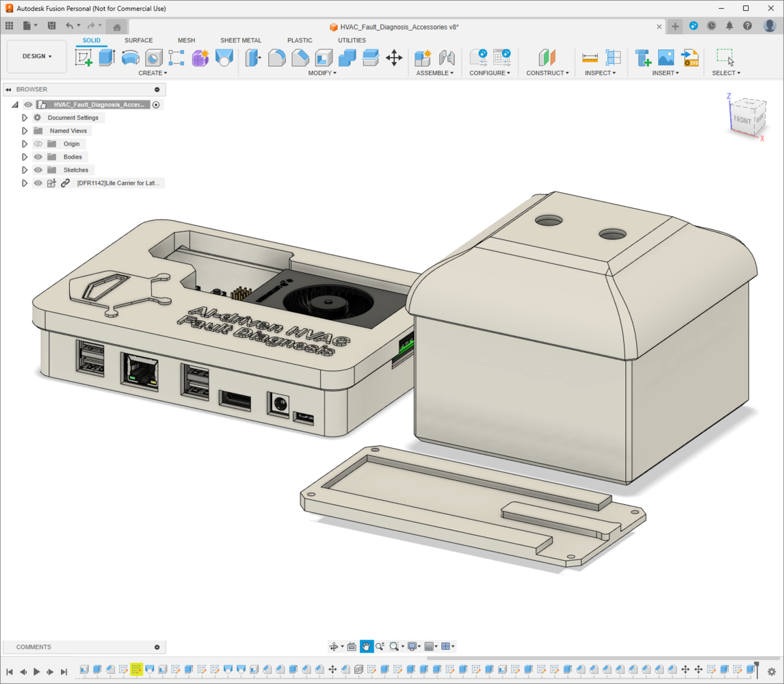Open the Help menu button
The image size is (784, 684).
pos(748,26)
